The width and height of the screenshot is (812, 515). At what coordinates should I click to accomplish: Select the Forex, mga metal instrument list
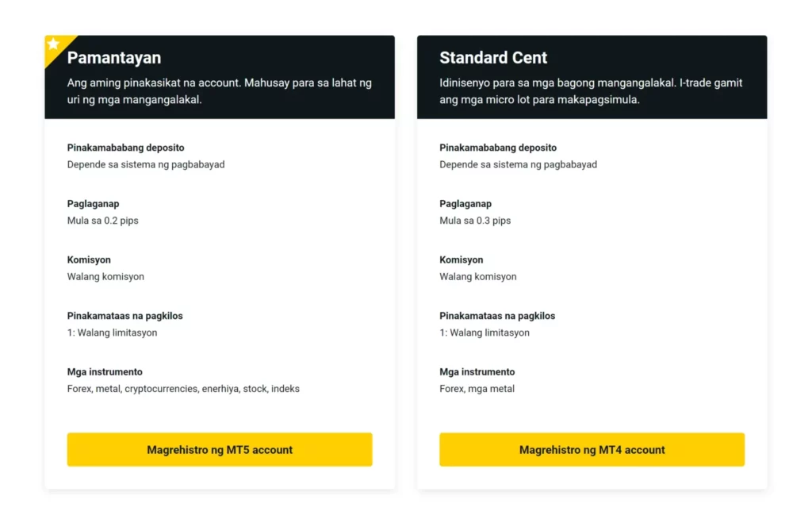pos(477,388)
